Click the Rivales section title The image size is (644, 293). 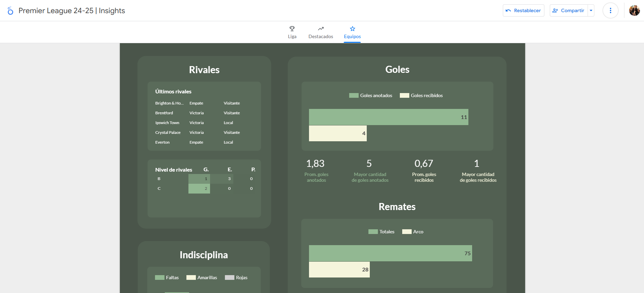point(204,70)
